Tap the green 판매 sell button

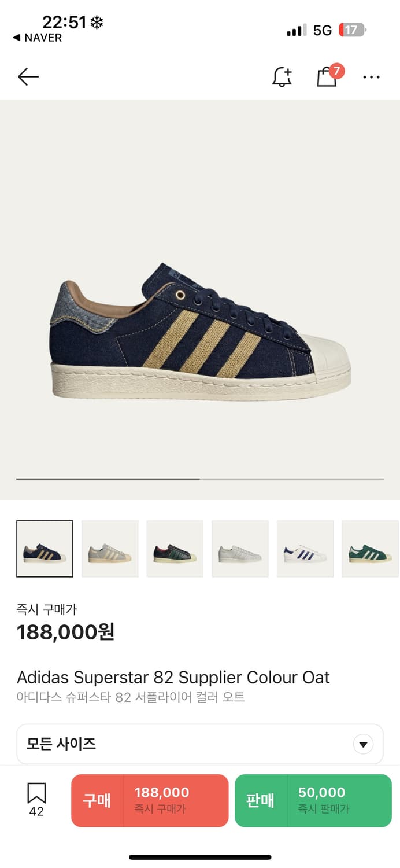click(x=313, y=800)
